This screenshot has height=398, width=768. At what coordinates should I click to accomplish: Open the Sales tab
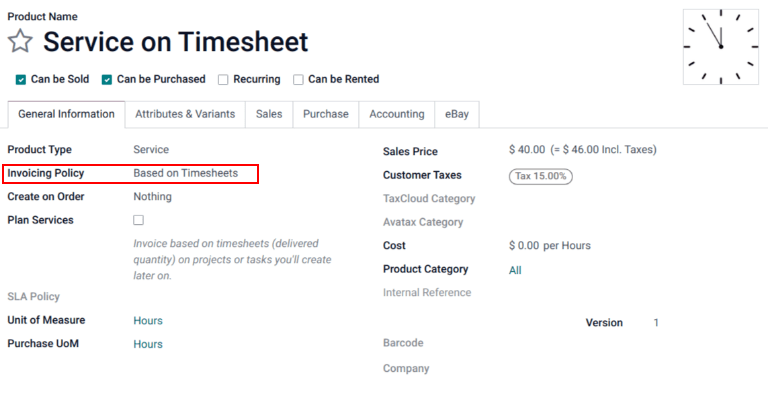269,114
